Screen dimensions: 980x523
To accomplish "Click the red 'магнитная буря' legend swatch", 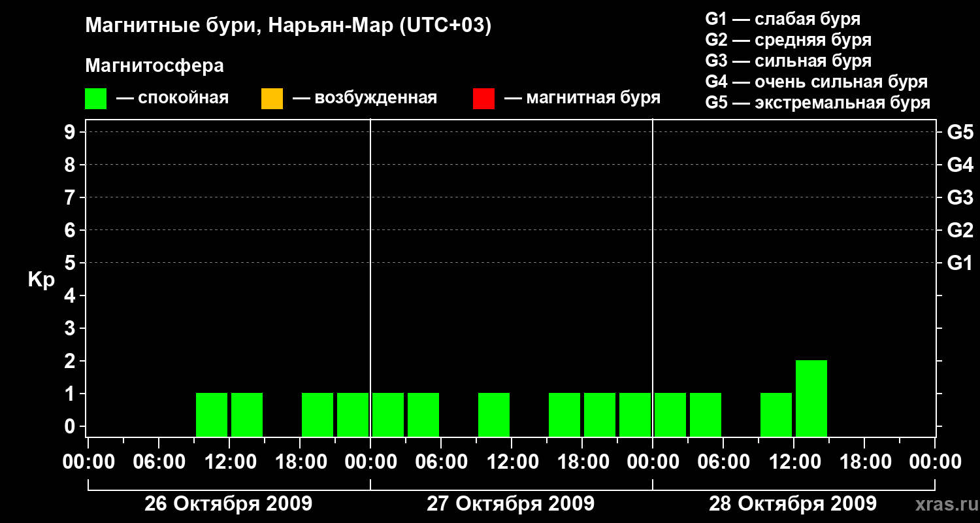I will tap(483, 99).
